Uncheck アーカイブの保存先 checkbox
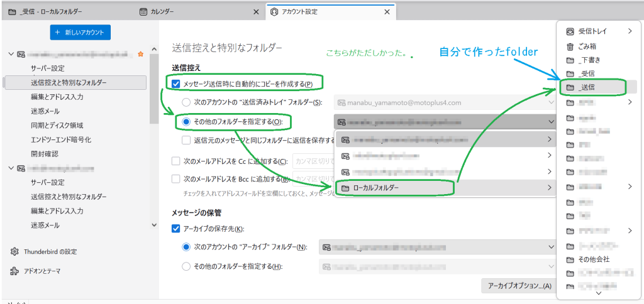The width and height of the screenshot is (644, 304). [x=176, y=229]
